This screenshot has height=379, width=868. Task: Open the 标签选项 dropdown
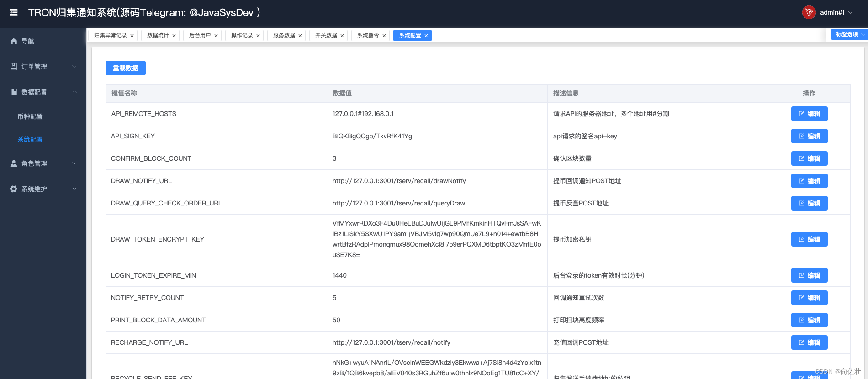(849, 34)
